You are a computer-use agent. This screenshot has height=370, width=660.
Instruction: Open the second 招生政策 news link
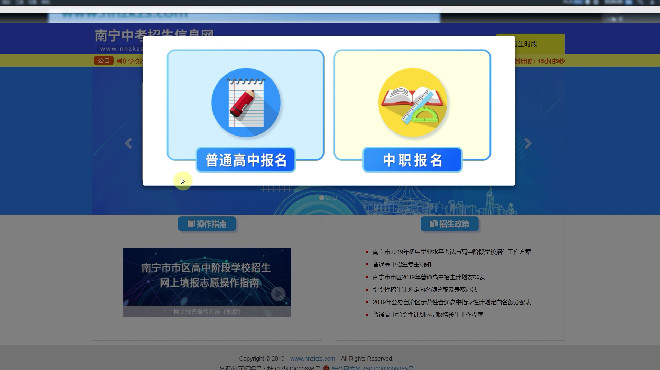coord(402,264)
